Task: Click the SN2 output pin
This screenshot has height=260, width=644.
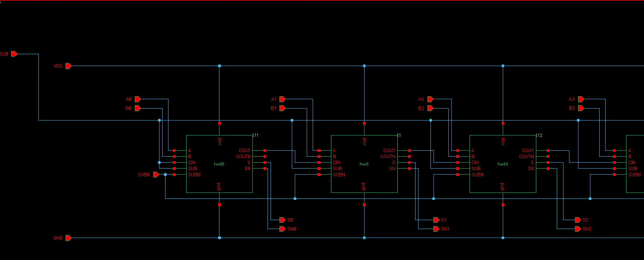Action: (x=578, y=229)
